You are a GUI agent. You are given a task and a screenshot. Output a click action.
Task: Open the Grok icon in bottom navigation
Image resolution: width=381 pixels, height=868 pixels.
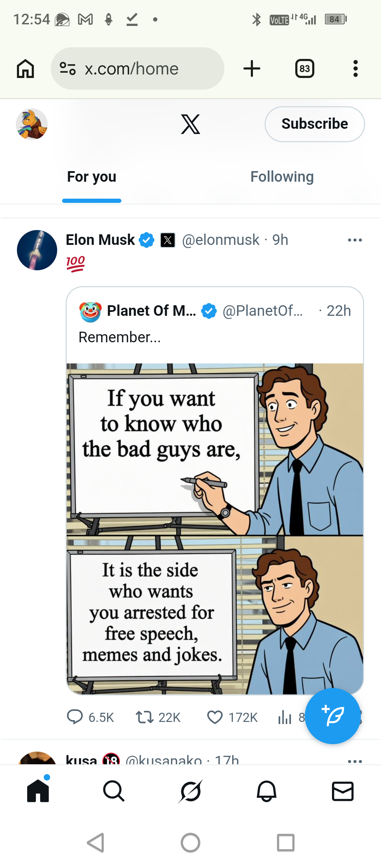[190, 791]
